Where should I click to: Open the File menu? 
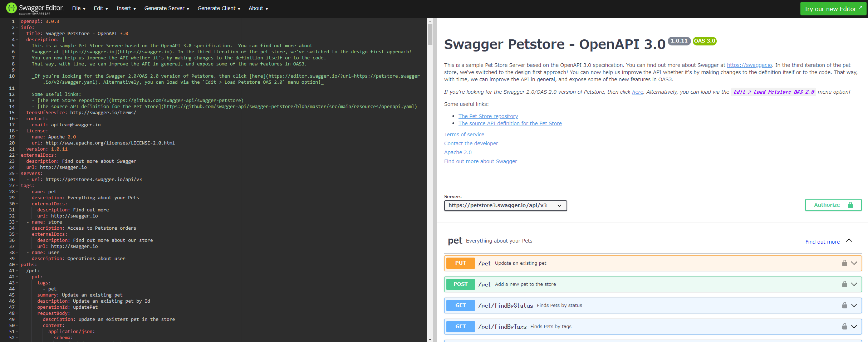78,8
